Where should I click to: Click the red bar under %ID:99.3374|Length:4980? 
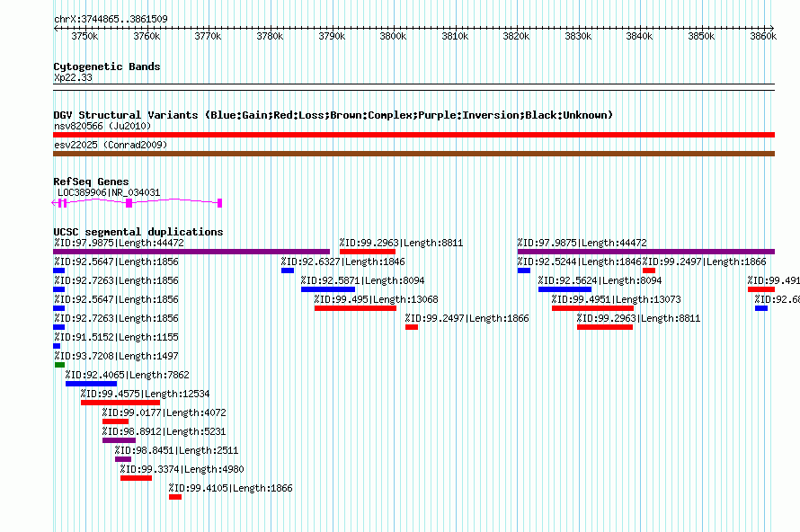point(137,478)
